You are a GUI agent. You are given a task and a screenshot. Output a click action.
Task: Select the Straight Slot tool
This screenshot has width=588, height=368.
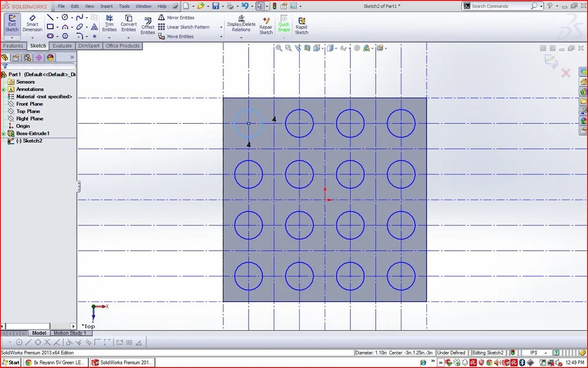tap(50, 36)
